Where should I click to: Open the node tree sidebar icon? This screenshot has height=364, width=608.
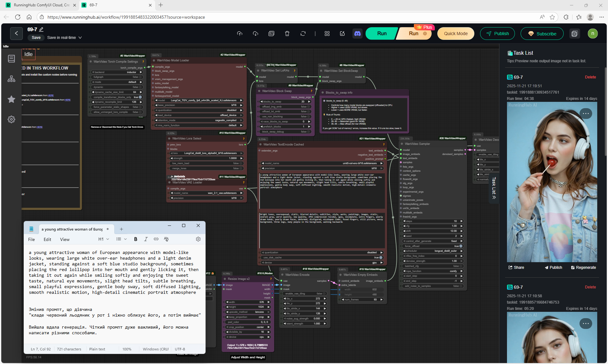tap(11, 79)
